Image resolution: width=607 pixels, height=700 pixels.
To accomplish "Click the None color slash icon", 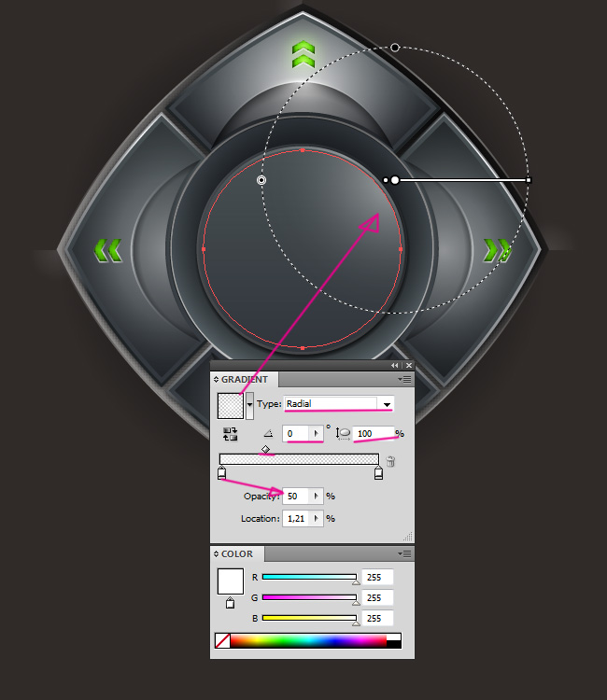I will 222,640.
